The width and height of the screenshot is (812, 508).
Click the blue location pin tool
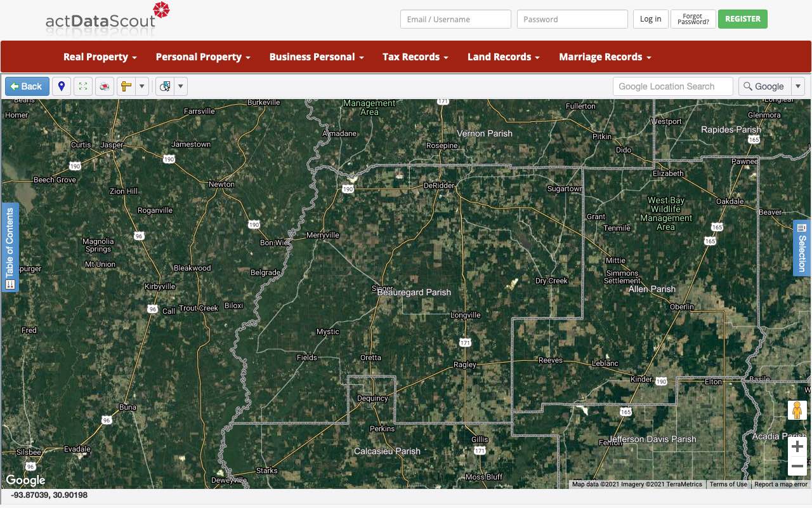(62, 86)
